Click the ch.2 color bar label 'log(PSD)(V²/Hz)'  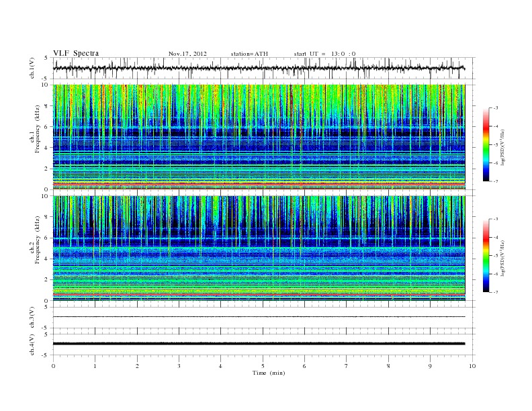coord(503,258)
